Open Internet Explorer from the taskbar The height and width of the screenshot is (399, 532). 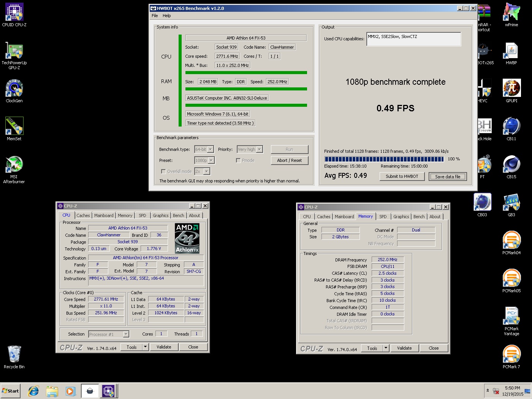tap(33, 391)
